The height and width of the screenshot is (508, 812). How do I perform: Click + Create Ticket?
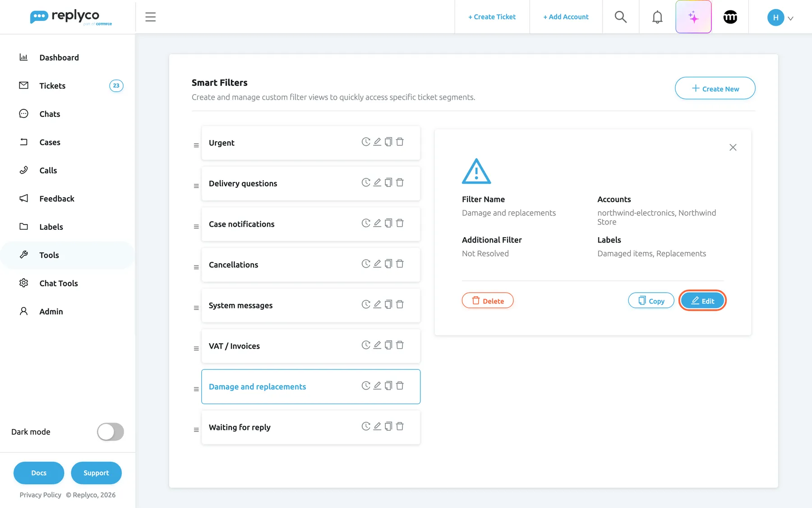pos(492,17)
